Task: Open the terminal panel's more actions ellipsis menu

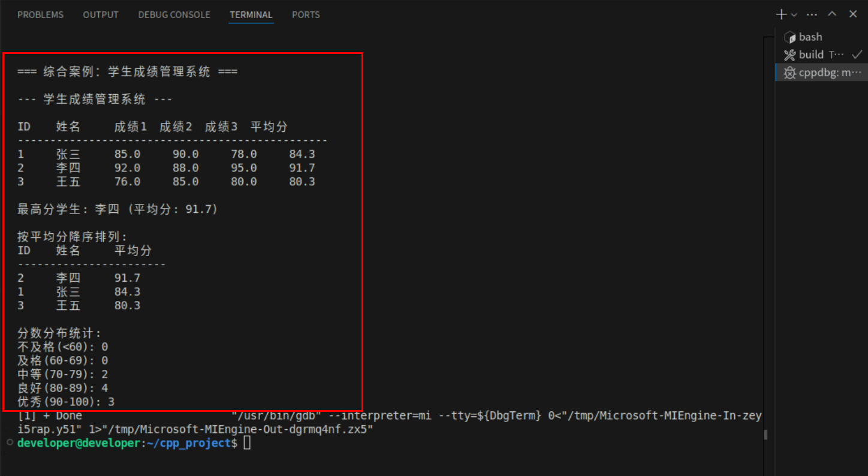Action: tap(812, 14)
